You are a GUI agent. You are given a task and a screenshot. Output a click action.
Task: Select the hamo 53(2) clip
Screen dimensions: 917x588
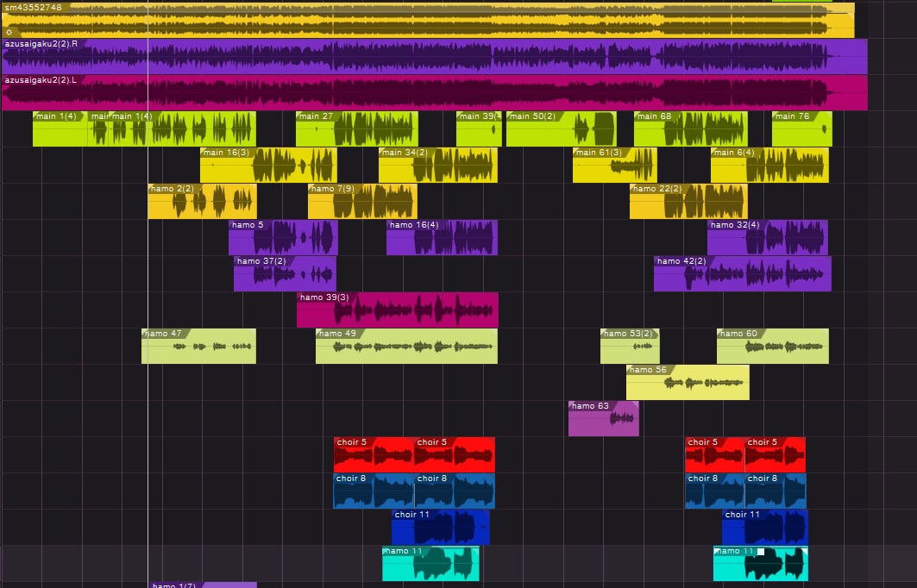pyautogui.click(x=630, y=346)
